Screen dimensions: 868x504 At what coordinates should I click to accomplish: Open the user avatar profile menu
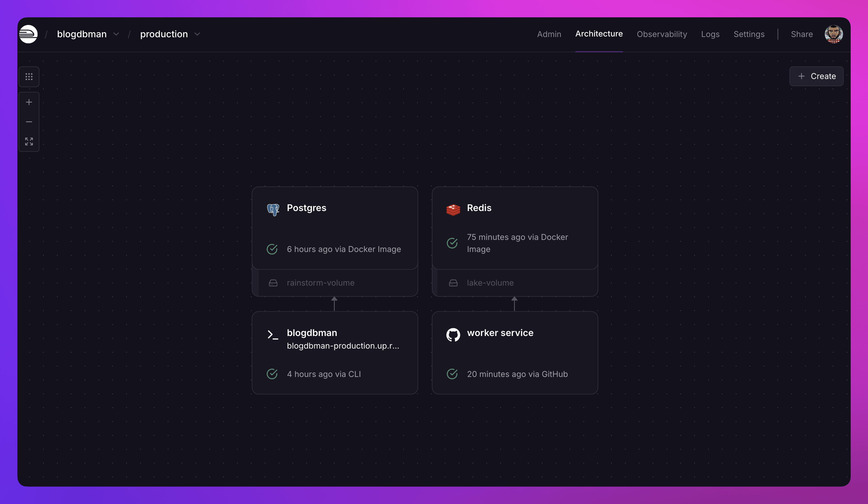(834, 34)
